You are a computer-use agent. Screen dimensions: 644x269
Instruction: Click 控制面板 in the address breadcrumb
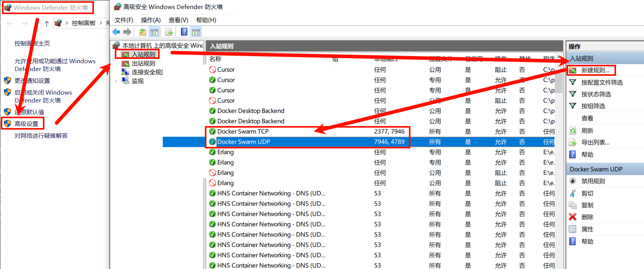[83, 23]
